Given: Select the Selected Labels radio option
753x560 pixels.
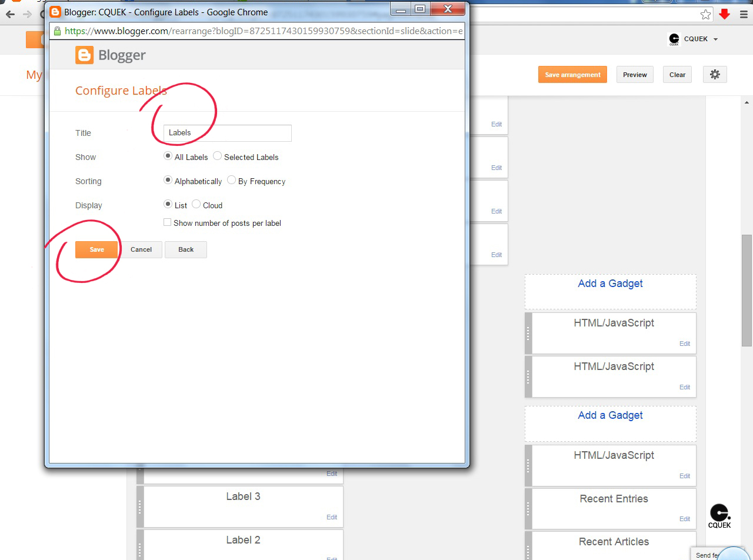Looking at the screenshot, I should coord(217,156).
